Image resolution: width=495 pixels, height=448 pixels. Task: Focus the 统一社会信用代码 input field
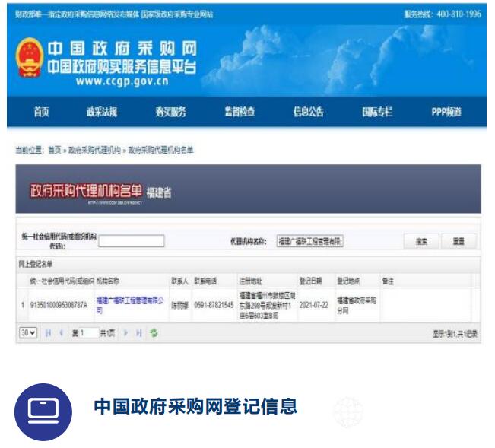[x=132, y=241]
